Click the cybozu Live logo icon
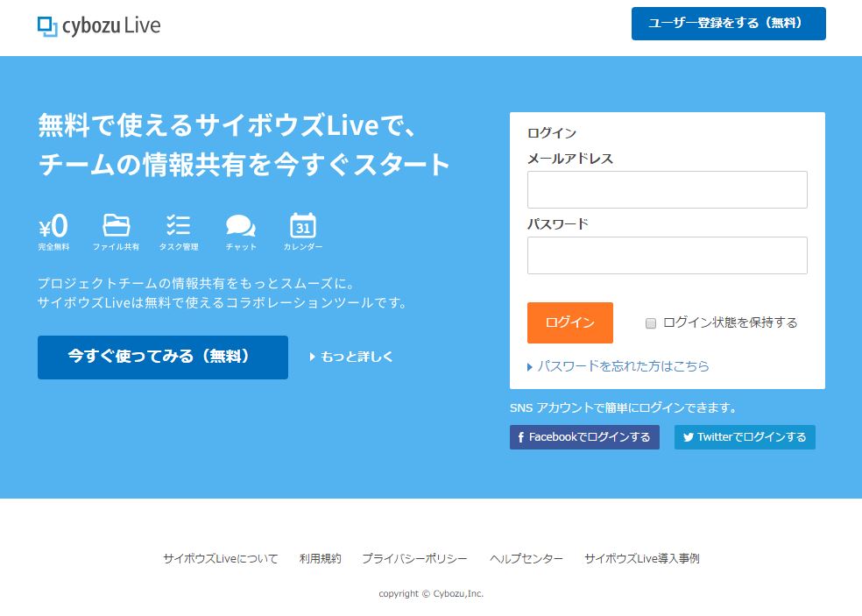Screen dimensions: 862x616 (x=46, y=25)
